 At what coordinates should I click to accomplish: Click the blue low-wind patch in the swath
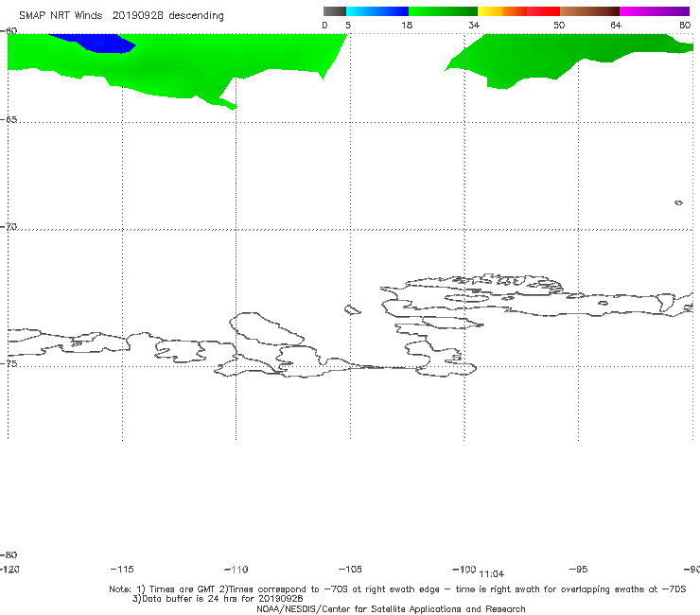pyautogui.click(x=96, y=43)
